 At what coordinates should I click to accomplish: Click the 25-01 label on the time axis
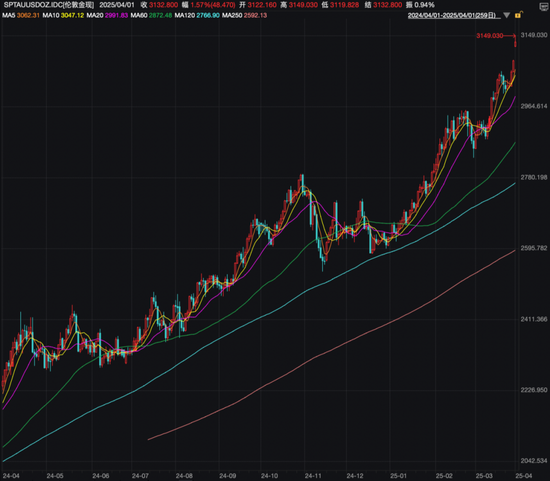(398, 476)
